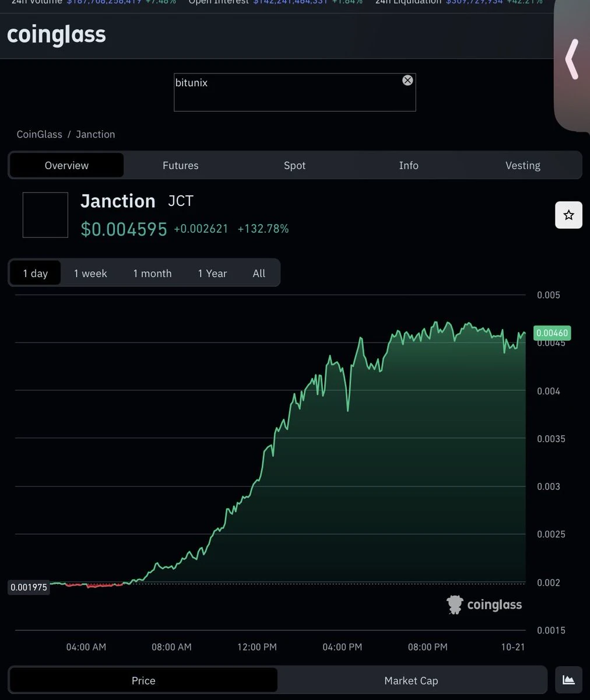Clear the bitunix search field

point(408,80)
